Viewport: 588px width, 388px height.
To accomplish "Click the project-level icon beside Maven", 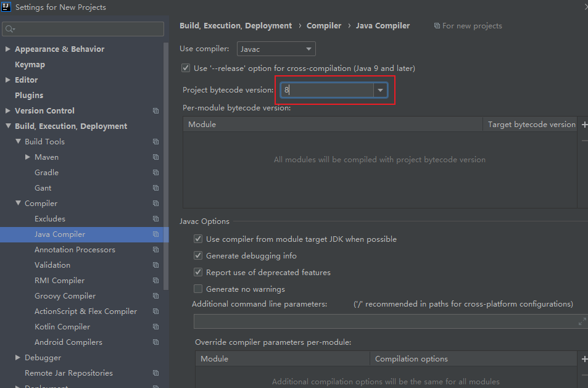I will click(x=155, y=157).
